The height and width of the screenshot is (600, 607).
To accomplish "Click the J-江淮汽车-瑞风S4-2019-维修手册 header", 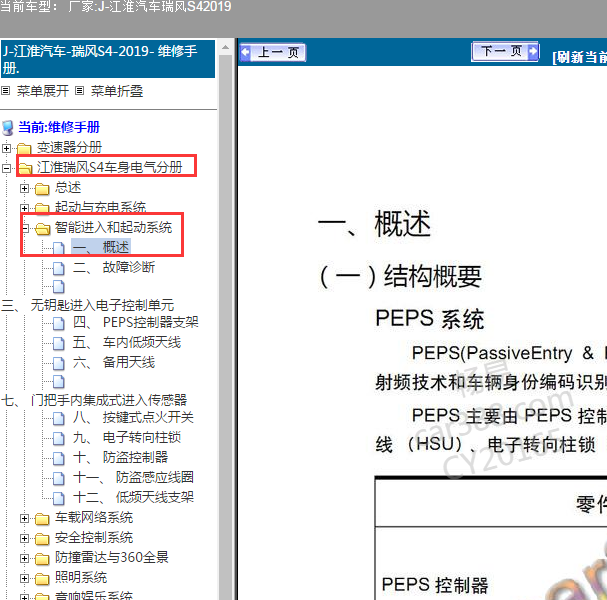I will 108,59.
